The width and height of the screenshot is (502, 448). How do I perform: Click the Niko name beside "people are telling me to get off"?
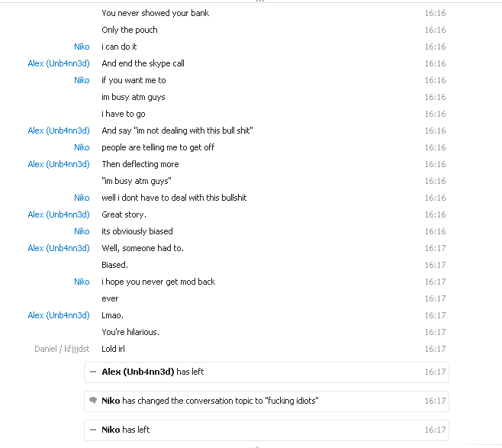pos(82,147)
